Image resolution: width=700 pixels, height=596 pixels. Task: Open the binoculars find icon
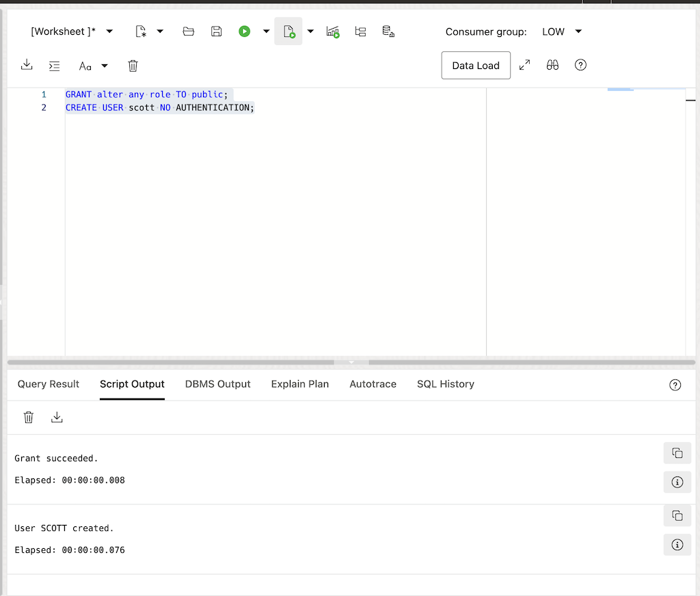552,65
